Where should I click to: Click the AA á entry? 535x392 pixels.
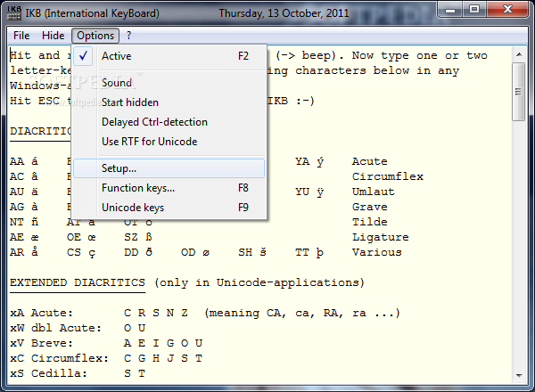24,161
